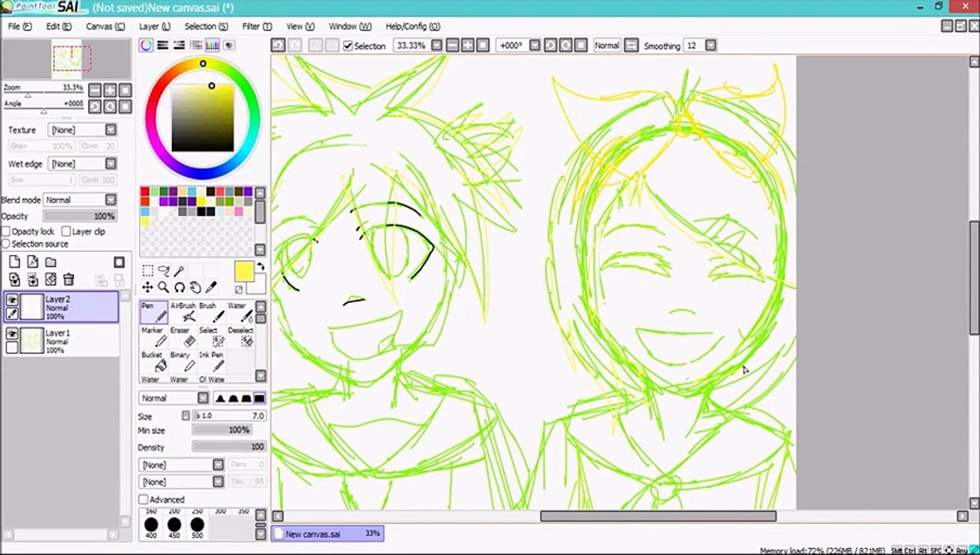Select the Eraser tool
Screen dimensions: 980x555
[x=183, y=337]
